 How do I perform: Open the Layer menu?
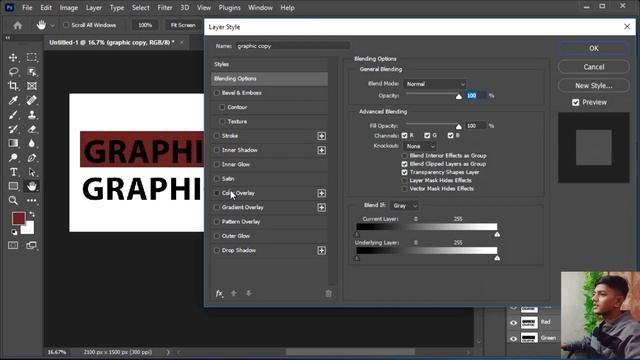pos(93,8)
